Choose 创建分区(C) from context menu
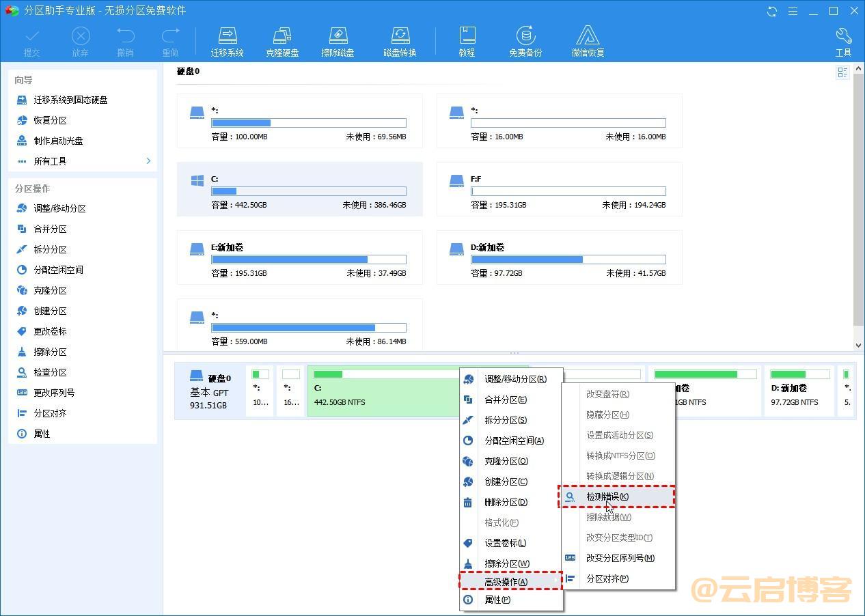Screen dimensions: 865x616 [x=511, y=481]
